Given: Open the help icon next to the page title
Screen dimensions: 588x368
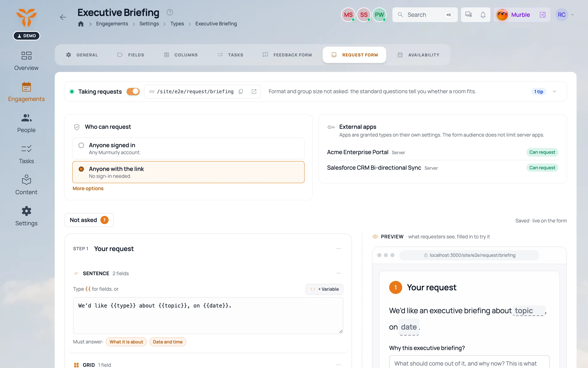Looking at the screenshot, I should (x=170, y=12).
